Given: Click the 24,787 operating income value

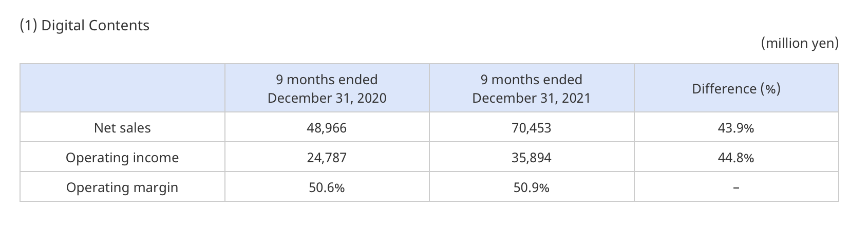Looking at the screenshot, I should point(327,158).
